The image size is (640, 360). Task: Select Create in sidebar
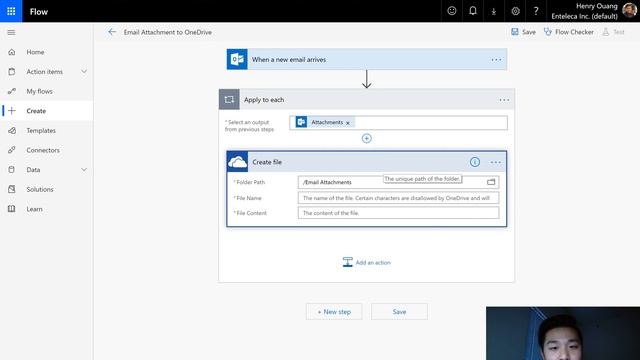pos(47,111)
